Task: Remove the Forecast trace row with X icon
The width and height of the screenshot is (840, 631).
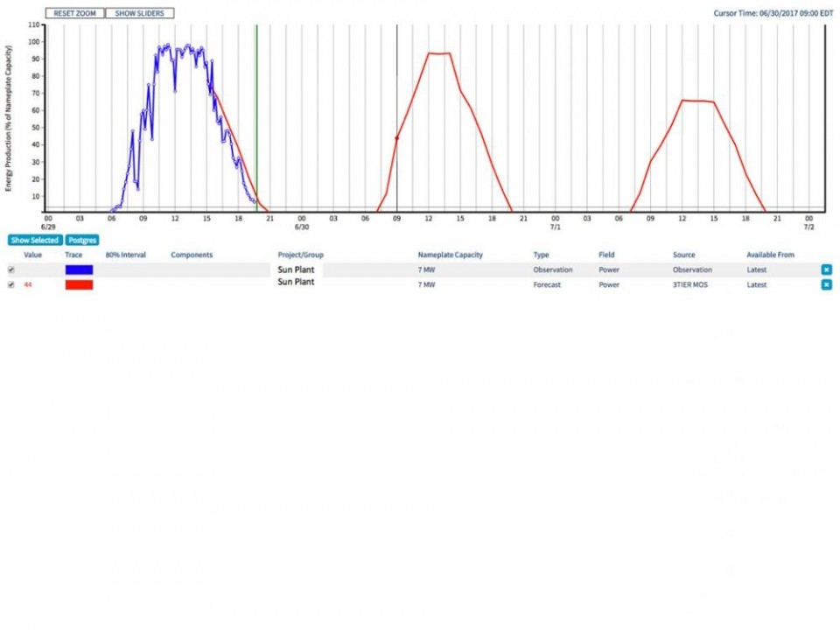Action: pos(826,284)
